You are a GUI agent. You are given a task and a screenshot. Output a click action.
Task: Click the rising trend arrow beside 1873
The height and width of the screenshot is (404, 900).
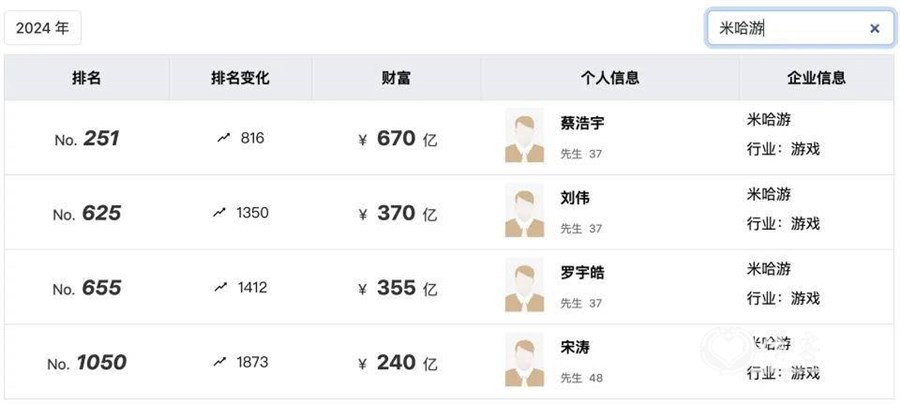tap(219, 362)
